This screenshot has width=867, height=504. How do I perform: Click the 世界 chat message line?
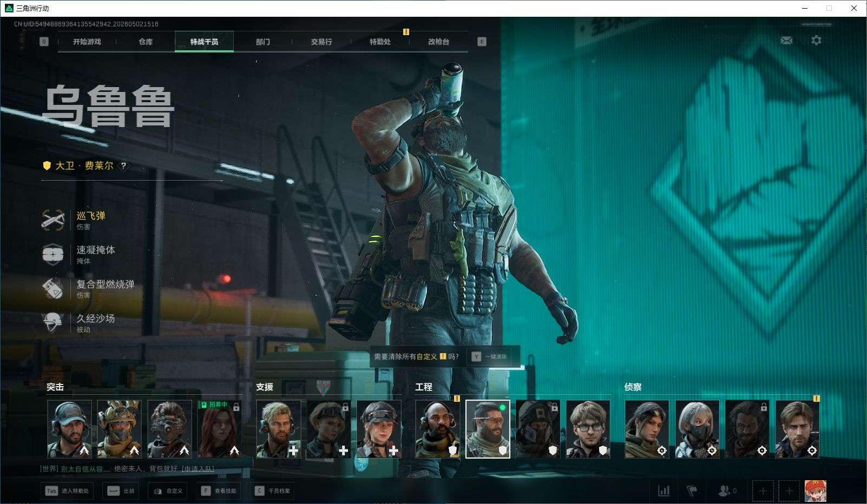coord(127,469)
